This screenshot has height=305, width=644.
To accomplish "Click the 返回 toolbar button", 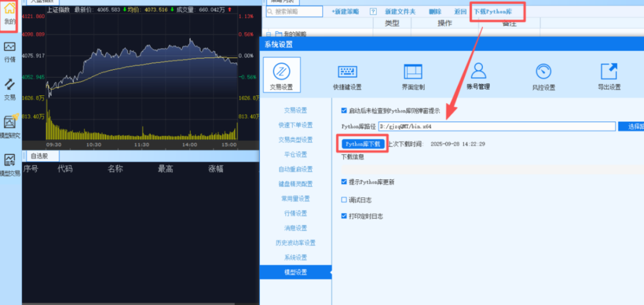I will point(460,12).
